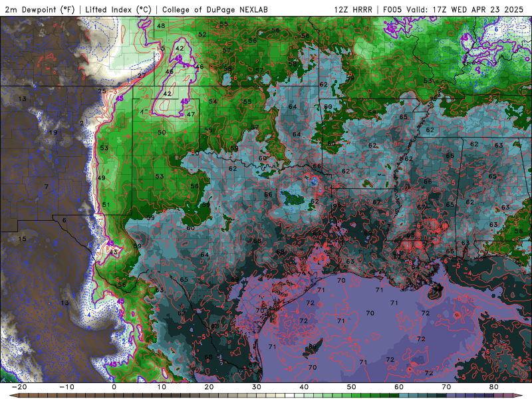The height and width of the screenshot is (399, 532).
Task: Click the '49' dewpoint value on the map
Action: coord(101,178)
